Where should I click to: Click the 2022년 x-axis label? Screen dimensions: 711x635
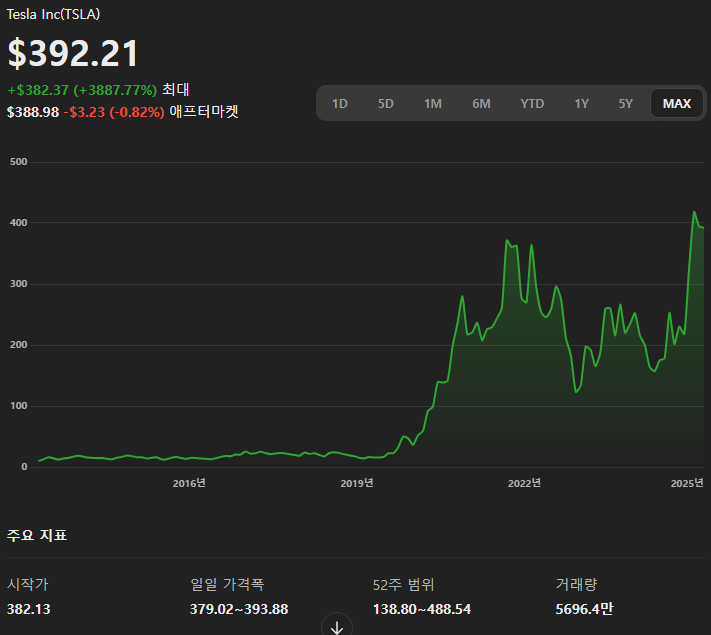524,483
